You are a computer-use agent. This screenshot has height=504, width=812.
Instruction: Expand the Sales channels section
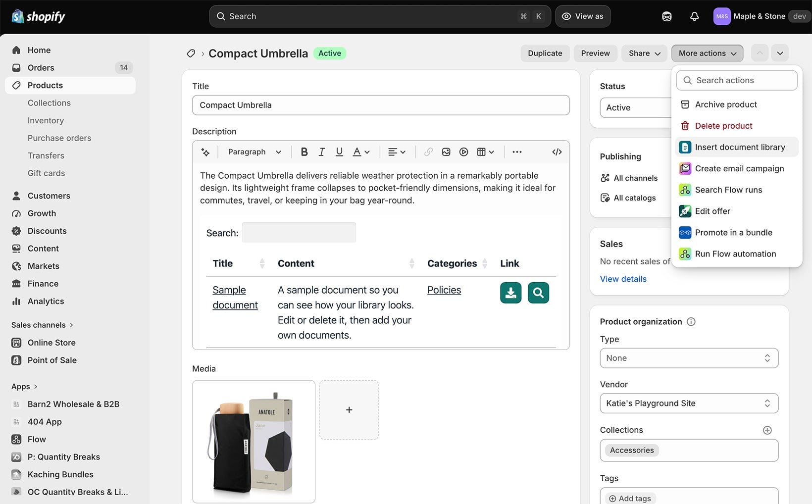[x=42, y=325]
